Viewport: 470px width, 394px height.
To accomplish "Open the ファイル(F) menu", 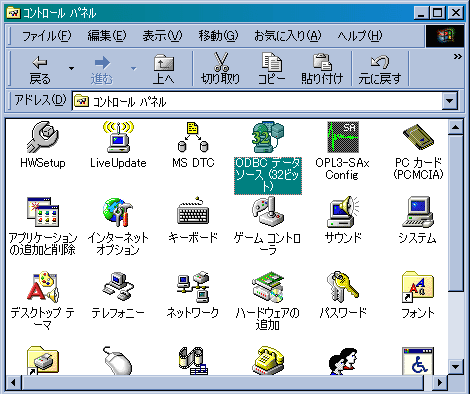I will click(x=47, y=35).
